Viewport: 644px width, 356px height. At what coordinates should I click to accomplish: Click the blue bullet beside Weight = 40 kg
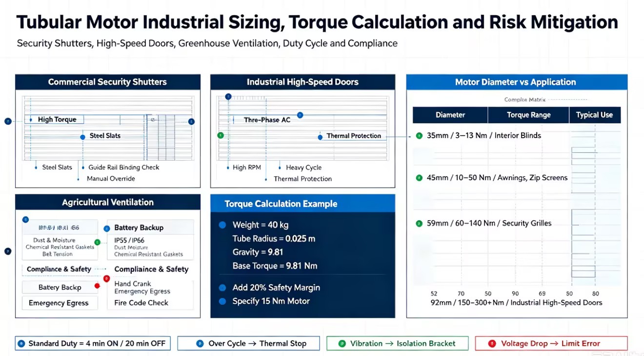coord(222,225)
